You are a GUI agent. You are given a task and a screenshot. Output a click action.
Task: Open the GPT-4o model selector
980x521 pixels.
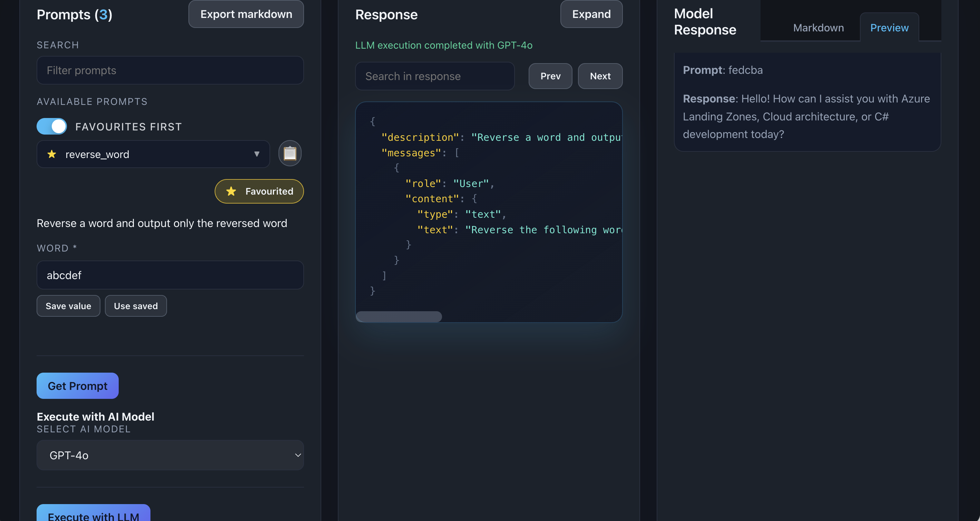point(170,455)
